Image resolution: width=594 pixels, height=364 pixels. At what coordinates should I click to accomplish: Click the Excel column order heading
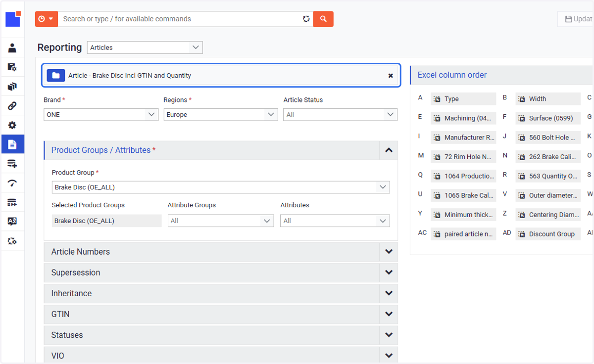click(452, 75)
